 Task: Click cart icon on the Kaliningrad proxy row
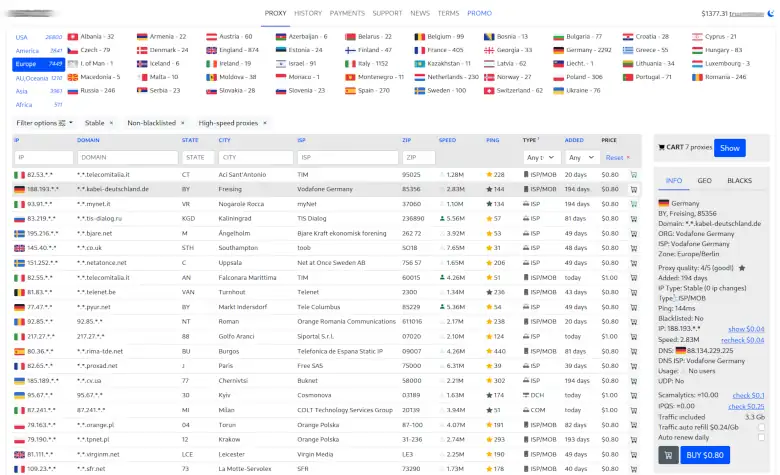tap(633, 218)
